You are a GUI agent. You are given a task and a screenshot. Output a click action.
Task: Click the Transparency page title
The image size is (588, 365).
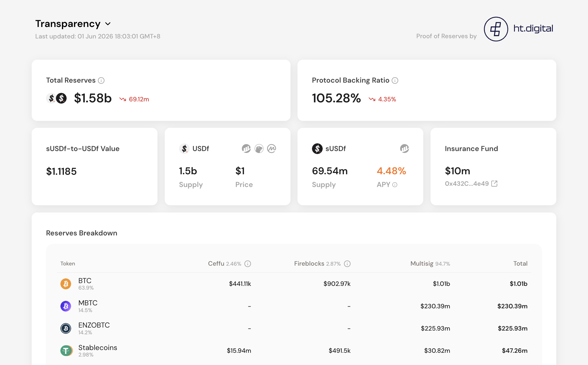[68, 24]
